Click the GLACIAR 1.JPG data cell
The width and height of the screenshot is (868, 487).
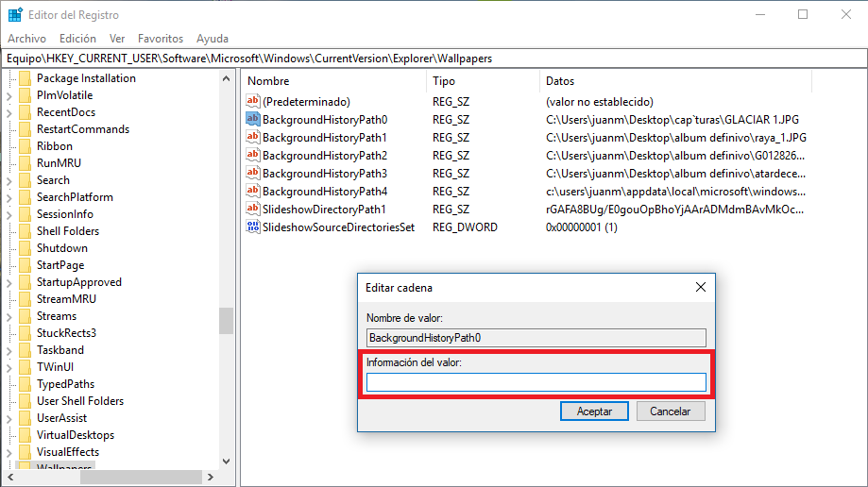pos(672,120)
